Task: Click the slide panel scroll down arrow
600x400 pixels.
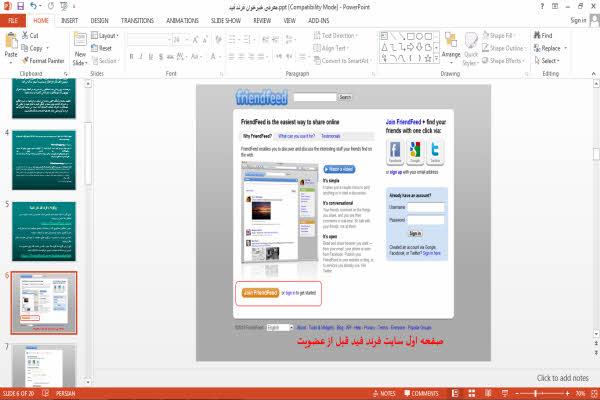Action: coord(88,382)
